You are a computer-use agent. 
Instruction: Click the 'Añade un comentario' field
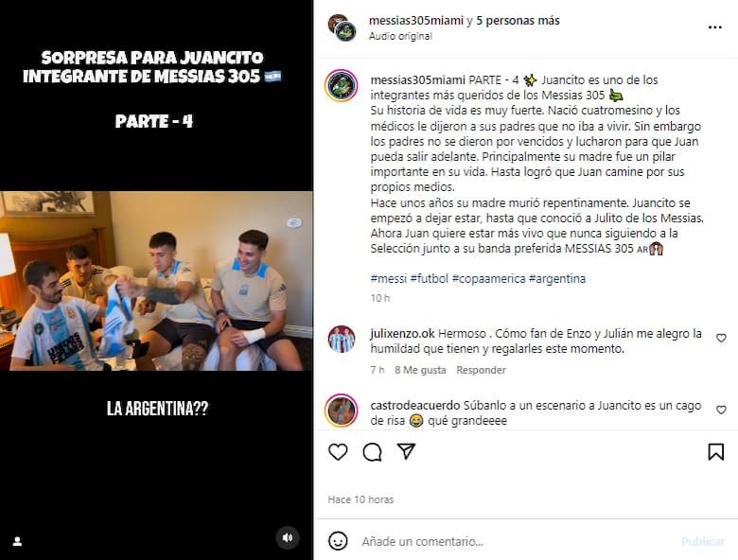click(x=518, y=541)
